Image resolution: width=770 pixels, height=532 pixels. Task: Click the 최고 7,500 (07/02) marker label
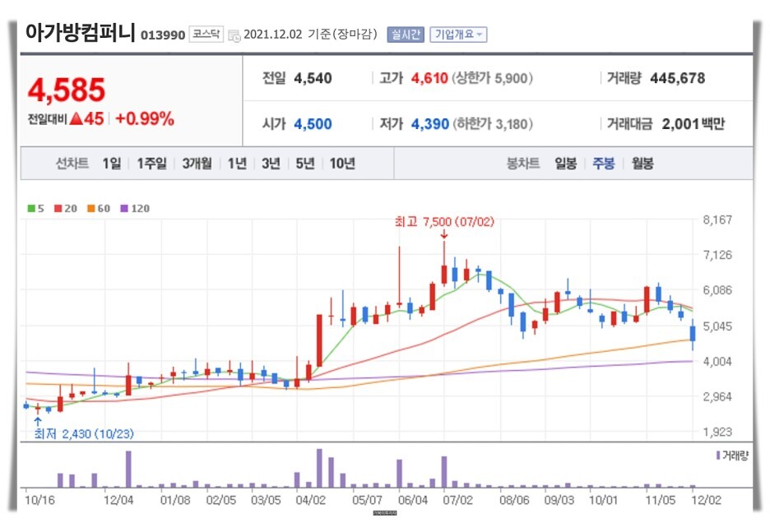(x=444, y=222)
